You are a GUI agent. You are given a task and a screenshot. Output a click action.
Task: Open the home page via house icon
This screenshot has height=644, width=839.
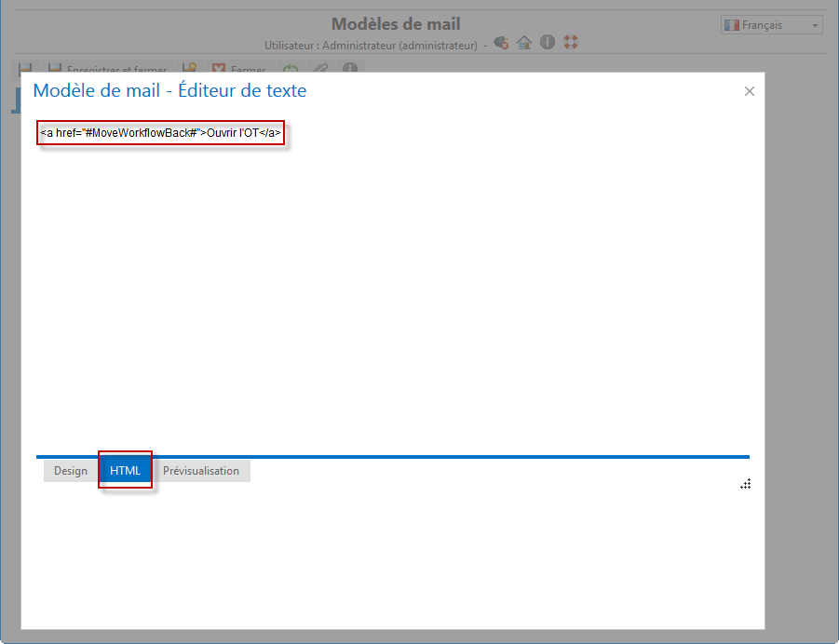tap(523, 43)
